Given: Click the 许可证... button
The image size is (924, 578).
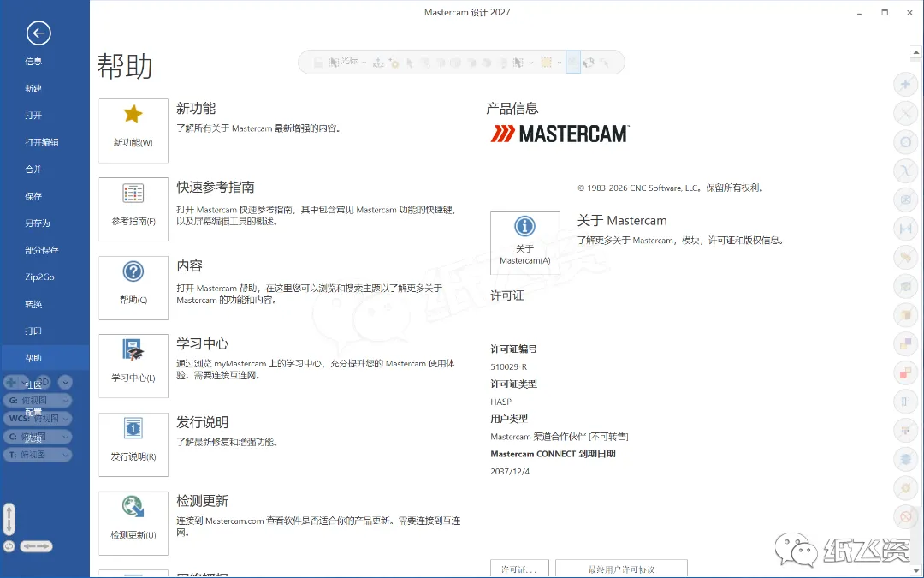Looking at the screenshot, I should (x=519, y=569).
